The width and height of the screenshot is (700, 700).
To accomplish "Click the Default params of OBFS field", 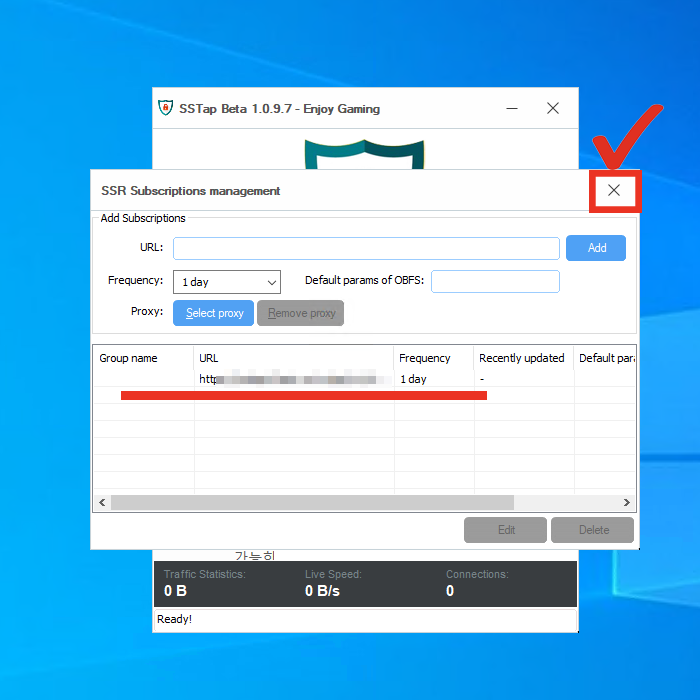I will coord(495,281).
